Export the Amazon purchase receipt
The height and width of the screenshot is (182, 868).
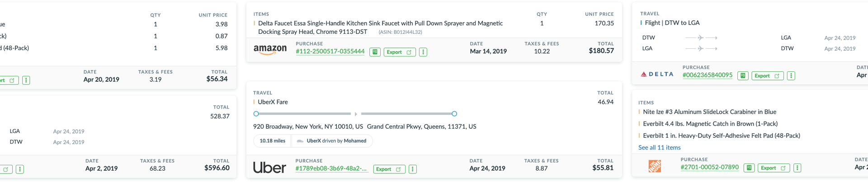click(x=400, y=52)
